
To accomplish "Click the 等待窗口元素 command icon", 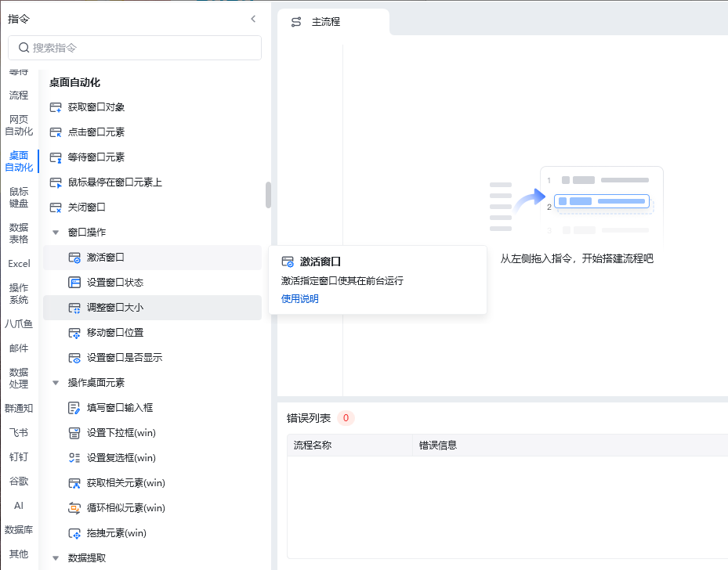I will point(56,157).
